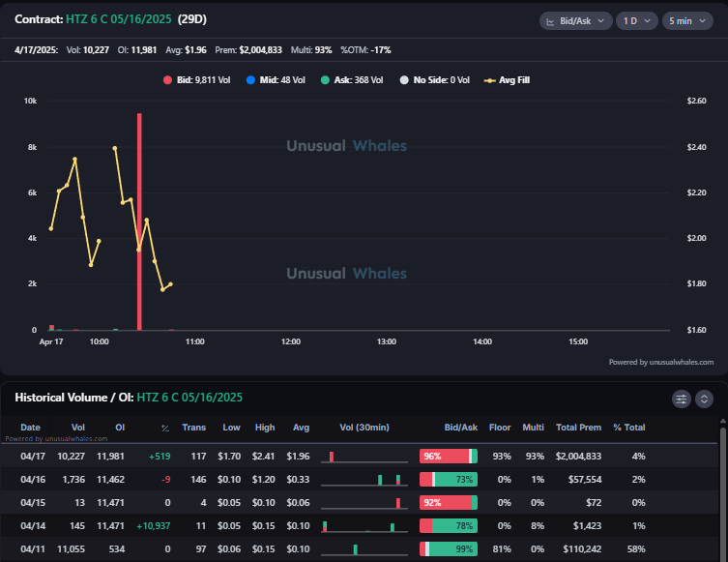
Task: Click the 96% bid/ask bar for 04/17
Action: click(449, 457)
